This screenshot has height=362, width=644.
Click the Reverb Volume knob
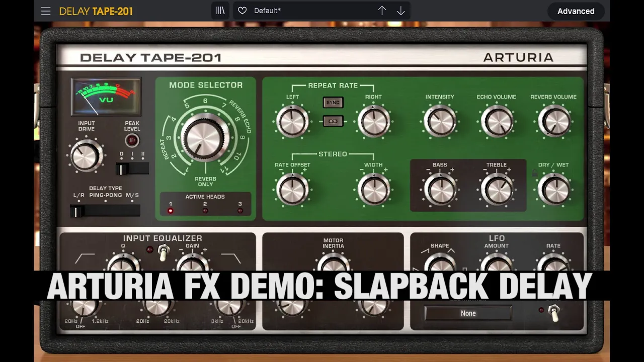(x=553, y=121)
